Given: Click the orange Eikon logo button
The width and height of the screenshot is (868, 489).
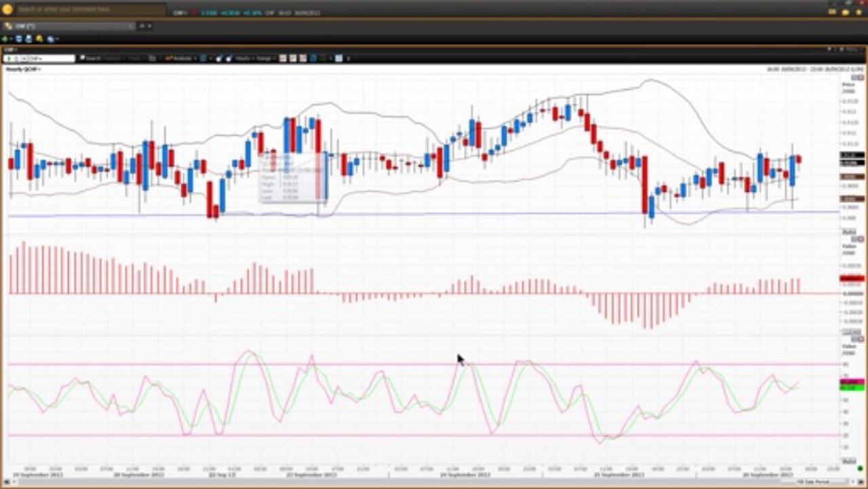Looking at the screenshot, I should pos(7,10).
